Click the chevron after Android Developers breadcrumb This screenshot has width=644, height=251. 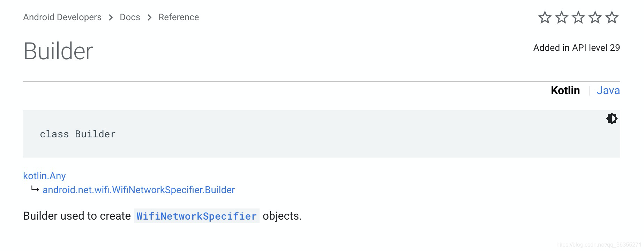tap(110, 17)
